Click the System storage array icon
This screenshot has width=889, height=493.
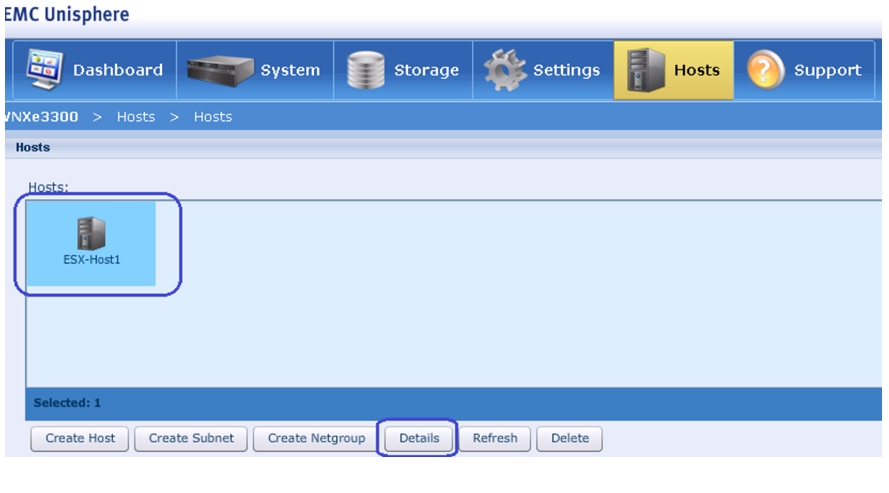tap(220, 70)
